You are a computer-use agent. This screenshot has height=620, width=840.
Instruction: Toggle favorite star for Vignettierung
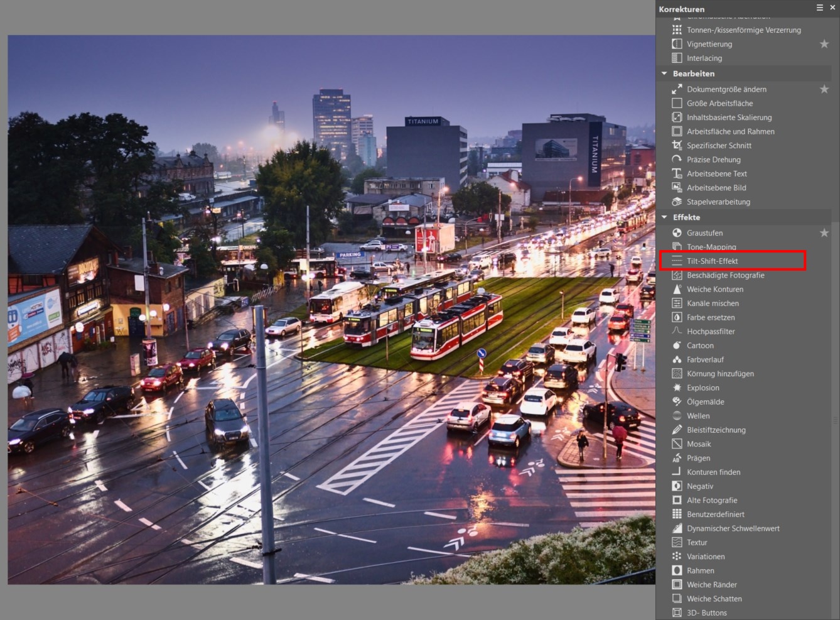coord(824,44)
